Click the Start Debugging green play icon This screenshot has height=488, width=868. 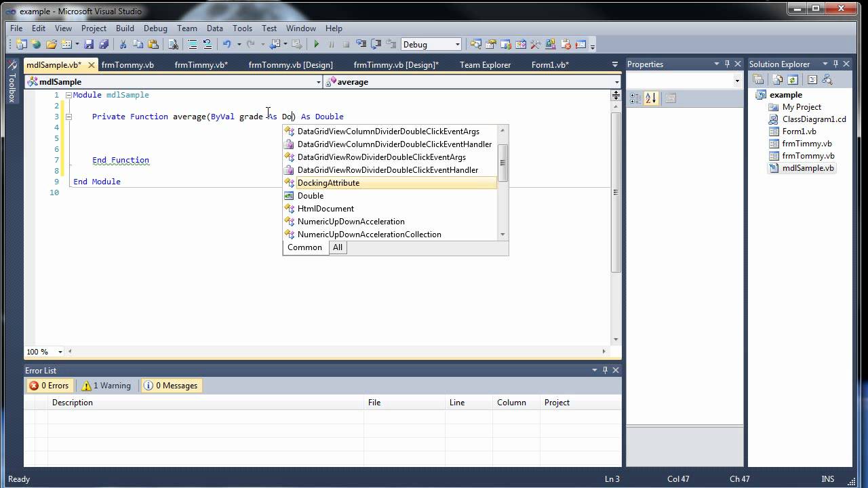pos(316,44)
